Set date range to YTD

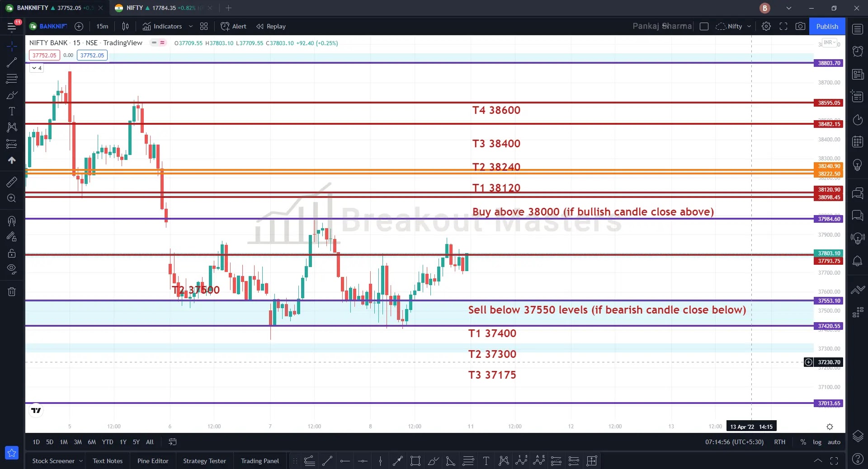coord(108,442)
